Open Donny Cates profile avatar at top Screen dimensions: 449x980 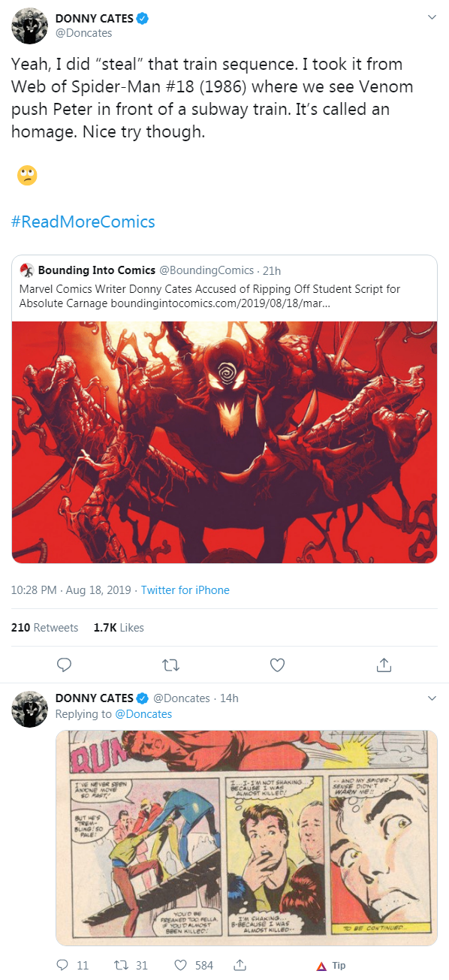(x=30, y=28)
